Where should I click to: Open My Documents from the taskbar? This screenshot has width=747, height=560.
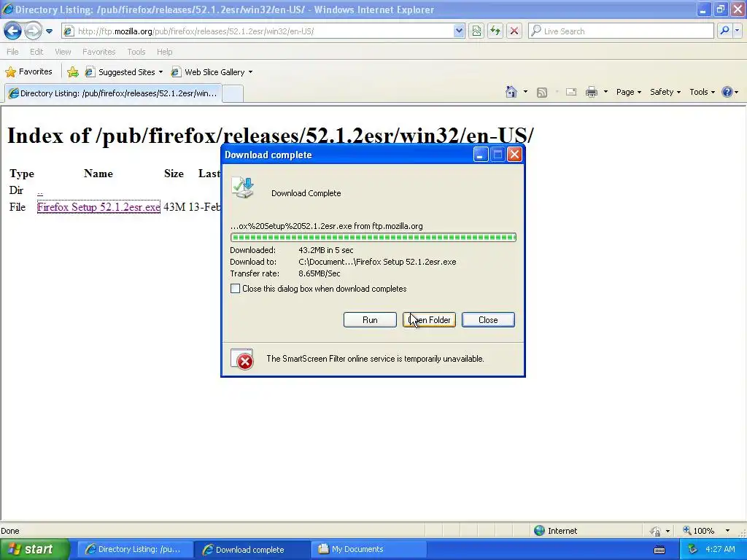click(x=367, y=549)
